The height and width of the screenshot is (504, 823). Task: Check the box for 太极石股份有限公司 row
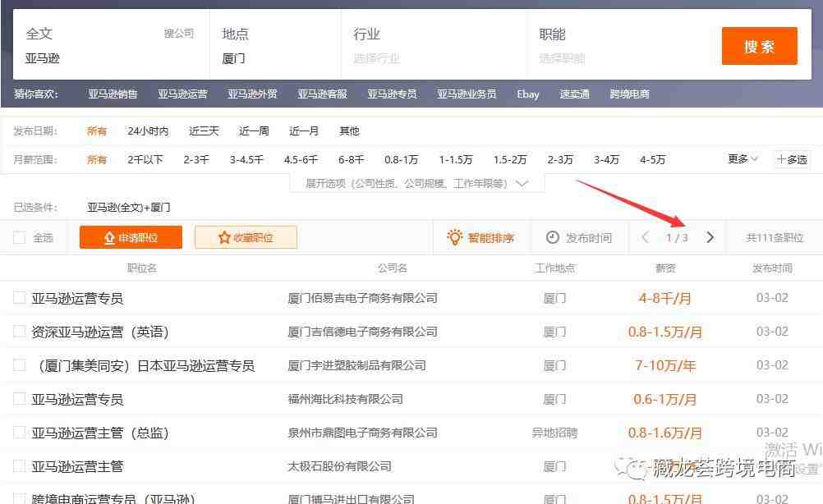click(x=20, y=465)
